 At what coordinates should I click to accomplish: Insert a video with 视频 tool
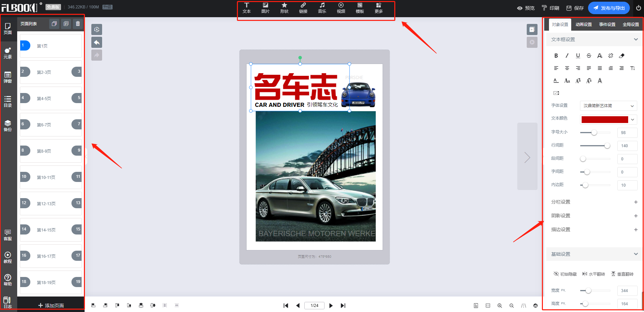tap(341, 8)
